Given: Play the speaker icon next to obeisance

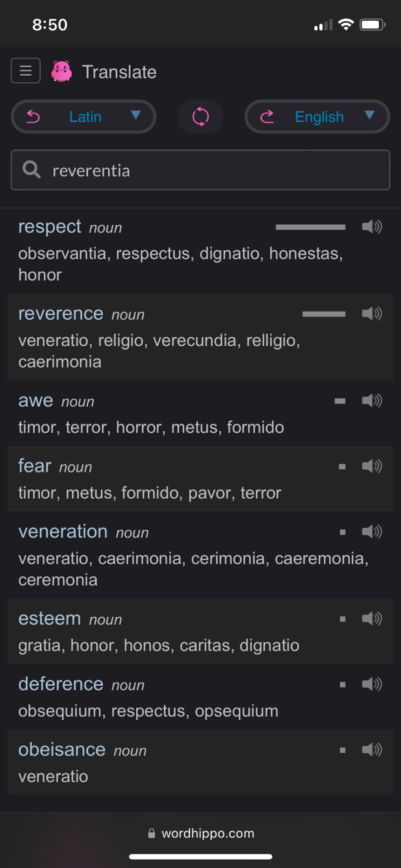Looking at the screenshot, I should pyautogui.click(x=372, y=750).
